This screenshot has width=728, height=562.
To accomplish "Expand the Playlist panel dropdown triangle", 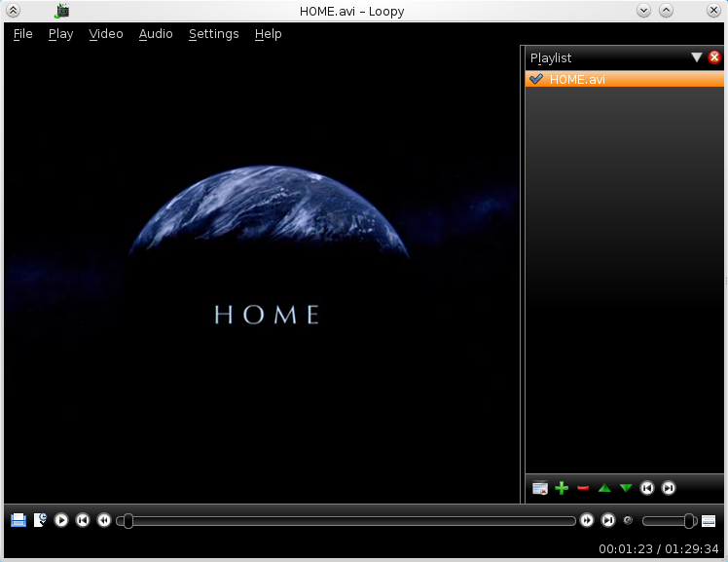I will 696,57.
